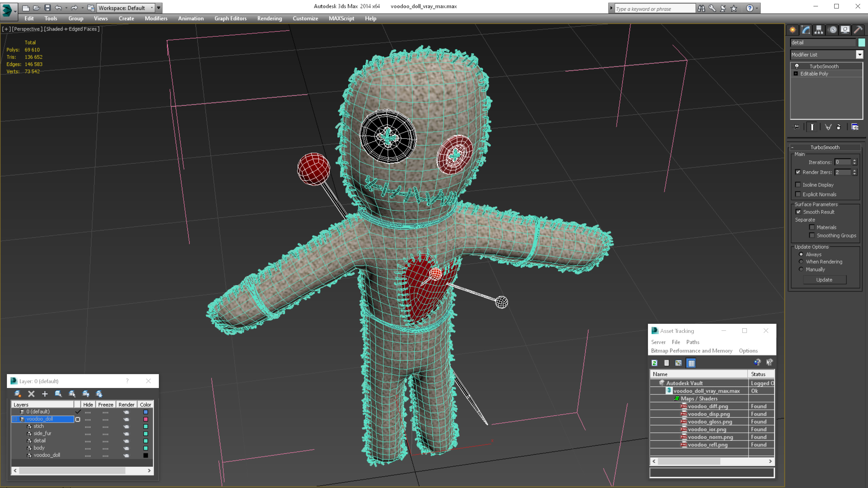
Task: Open Bitmap Performance and Memory menu
Action: click(692, 351)
